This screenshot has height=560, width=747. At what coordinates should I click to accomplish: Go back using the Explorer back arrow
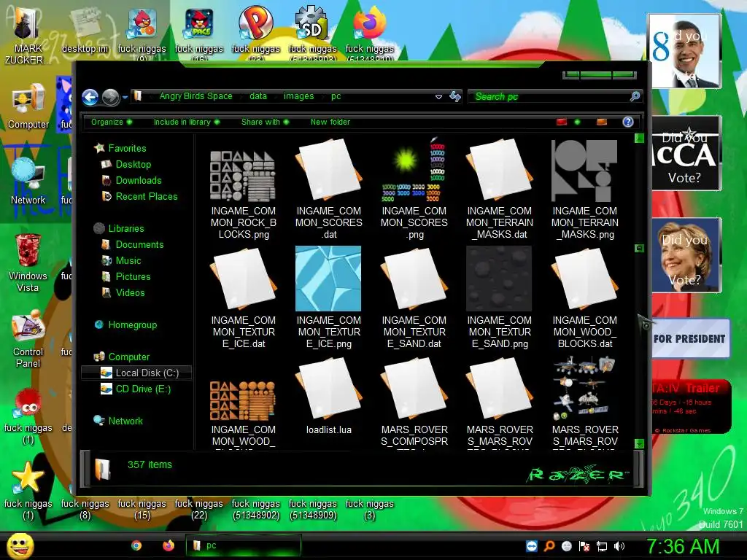coord(90,97)
